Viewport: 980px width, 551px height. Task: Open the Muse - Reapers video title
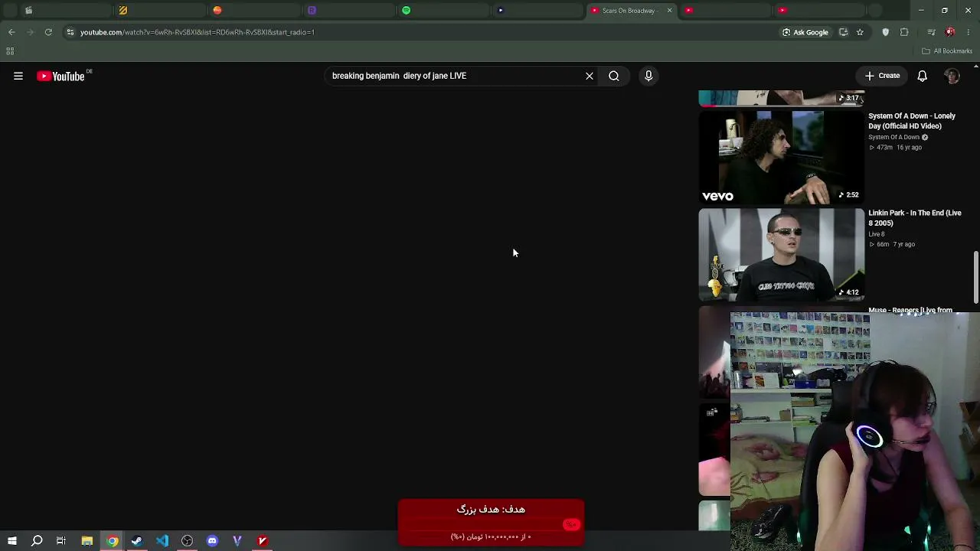(910, 310)
